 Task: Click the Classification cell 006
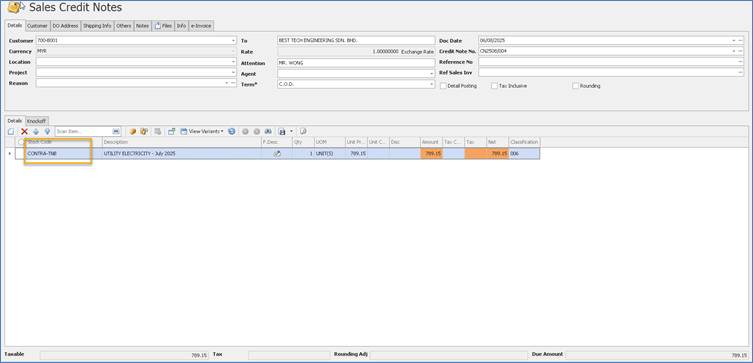click(524, 154)
